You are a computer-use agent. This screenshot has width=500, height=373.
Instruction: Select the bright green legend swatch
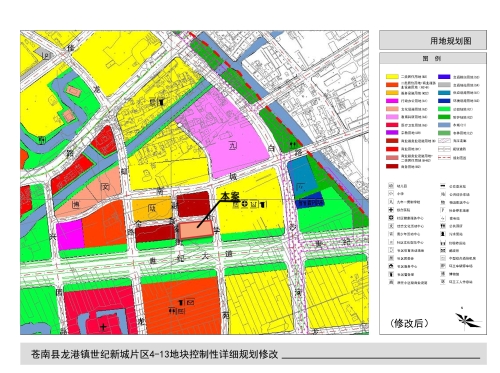(444, 109)
